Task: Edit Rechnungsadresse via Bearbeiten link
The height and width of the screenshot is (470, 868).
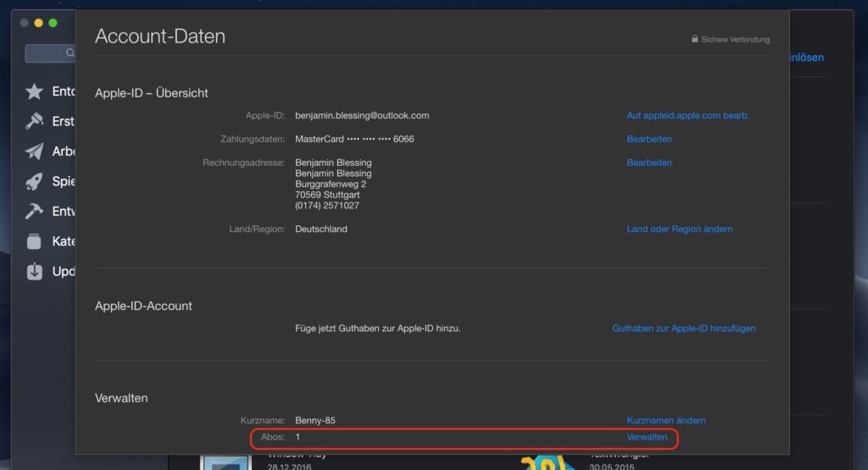Action: [649, 163]
